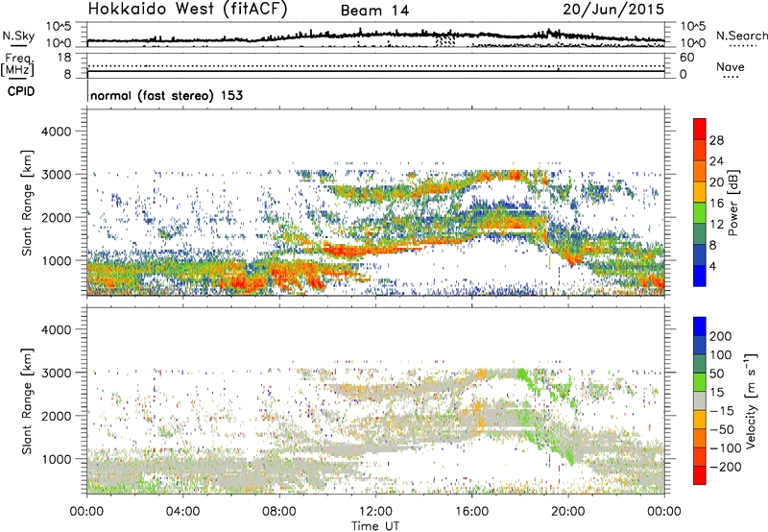768x532 pixels.
Task: Click the '-15' velocity color bar value
Action: coord(722,411)
